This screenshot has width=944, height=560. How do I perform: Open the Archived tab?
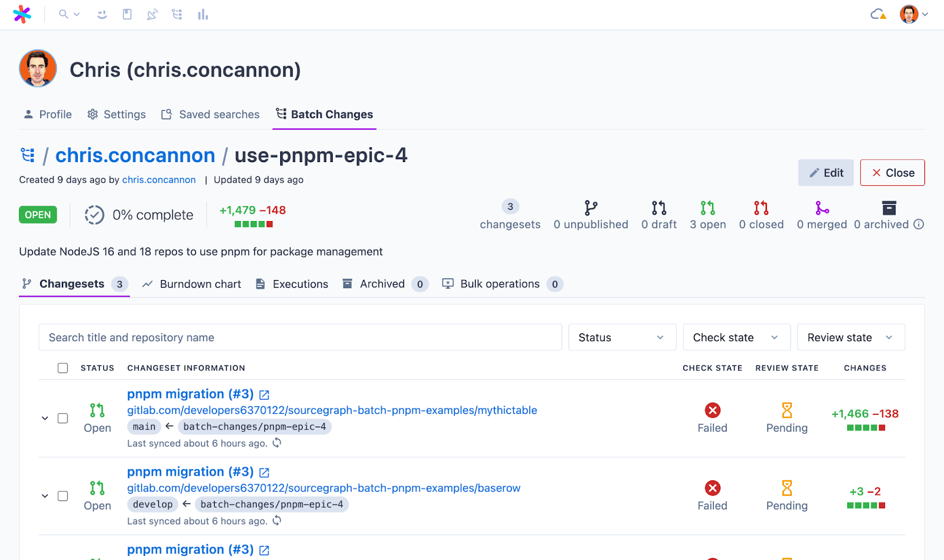pyautogui.click(x=385, y=284)
